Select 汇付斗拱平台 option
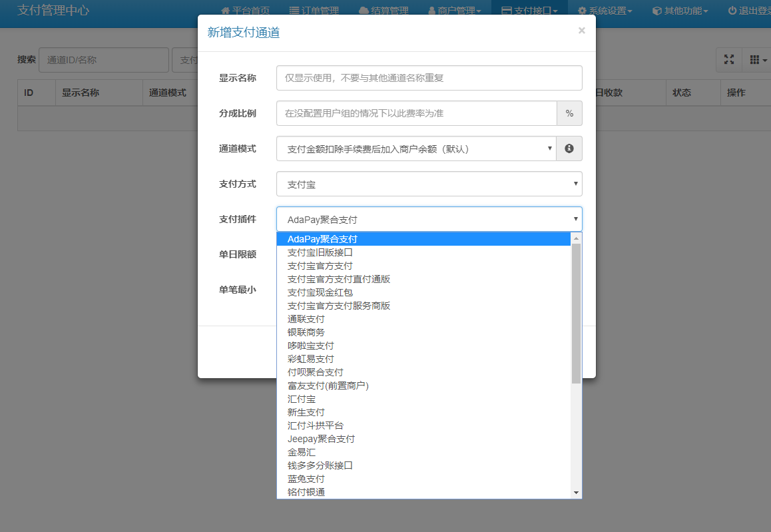 pos(423,425)
